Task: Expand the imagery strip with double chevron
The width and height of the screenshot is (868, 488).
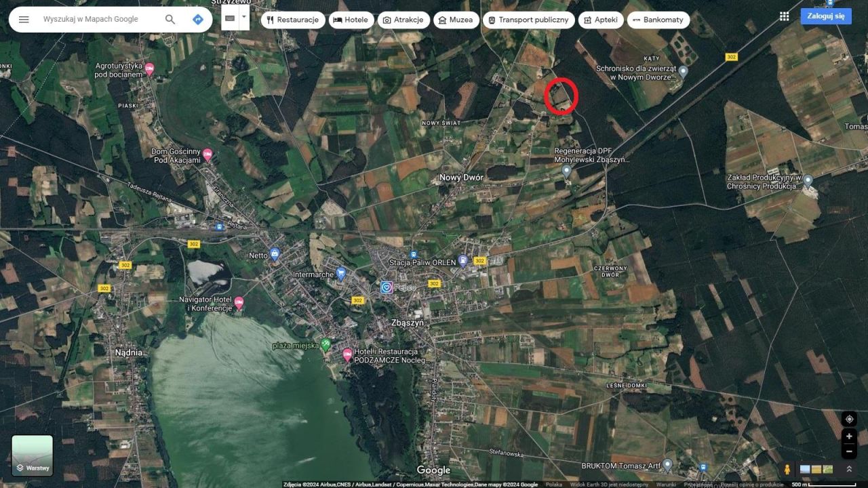Action: (848, 469)
